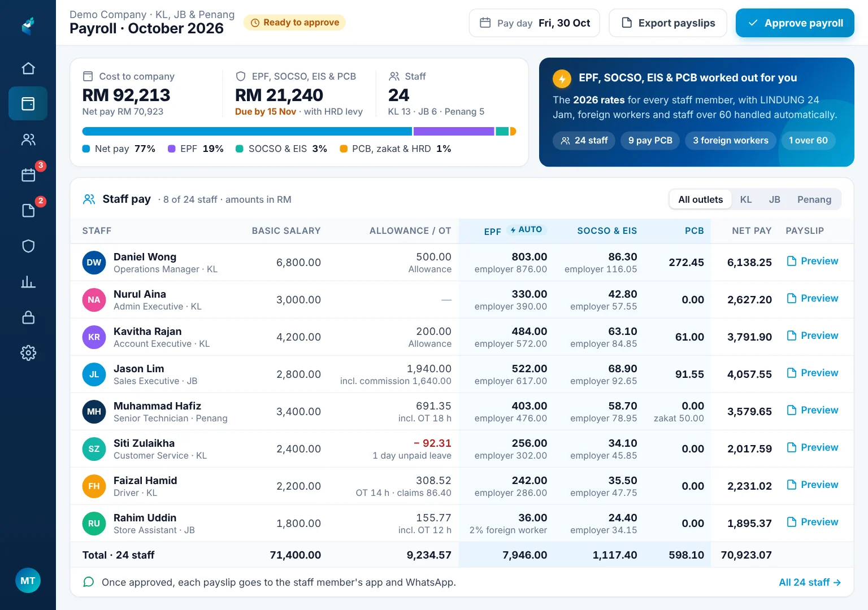This screenshot has height=610, width=868.
Task: Click the lightning bolt icon in banner
Action: [562, 79]
